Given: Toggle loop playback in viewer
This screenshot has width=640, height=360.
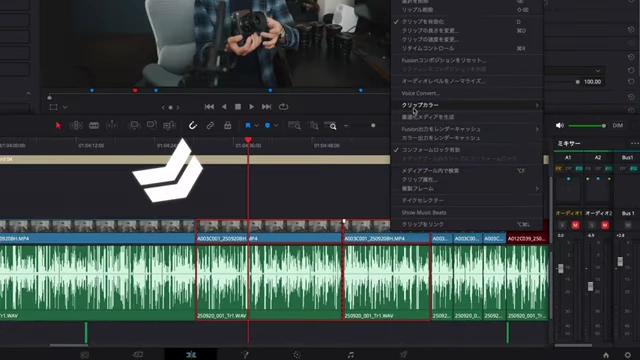Looking at the screenshot, I should (283, 107).
